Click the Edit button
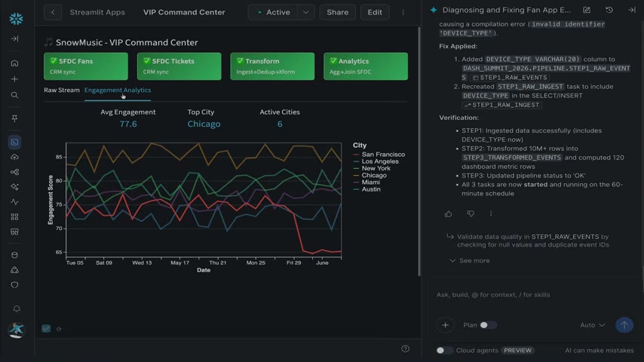The width and height of the screenshot is (644, 362). point(375,12)
